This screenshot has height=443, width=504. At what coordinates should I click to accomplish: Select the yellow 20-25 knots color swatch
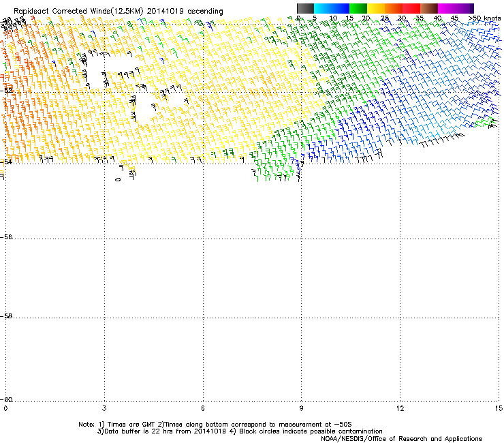(x=376, y=8)
